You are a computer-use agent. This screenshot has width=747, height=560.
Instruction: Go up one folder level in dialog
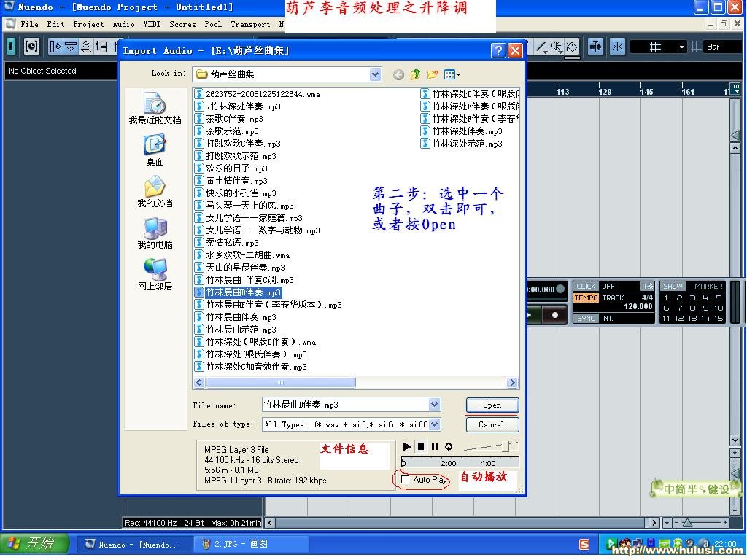pyautogui.click(x=415, y=74)
